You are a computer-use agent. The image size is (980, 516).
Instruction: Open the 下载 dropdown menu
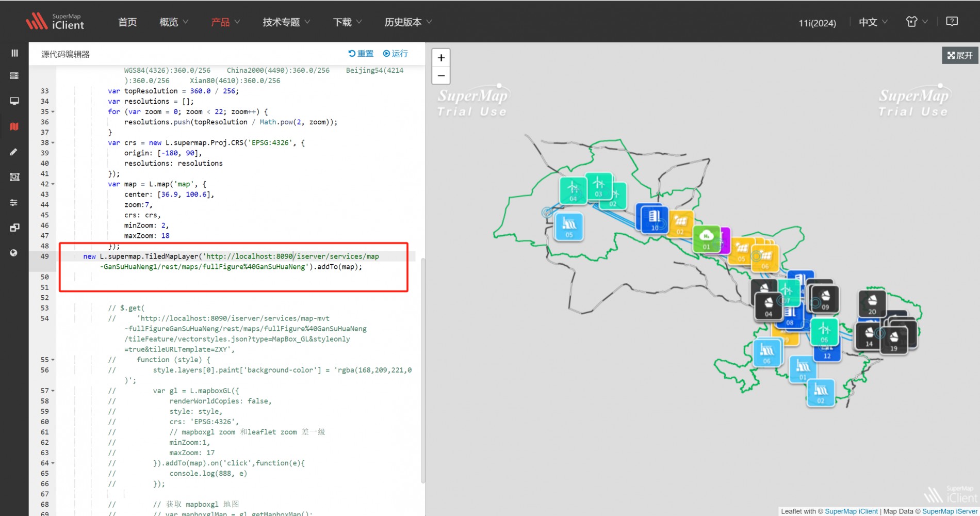(x=347, y=22)
